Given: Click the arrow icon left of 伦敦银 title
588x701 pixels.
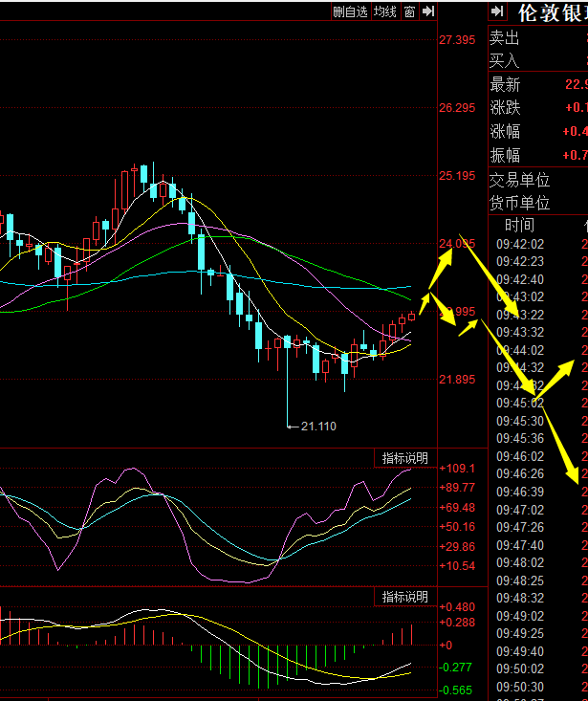Looking at the screenshot, I should click(x=497, y=11).
